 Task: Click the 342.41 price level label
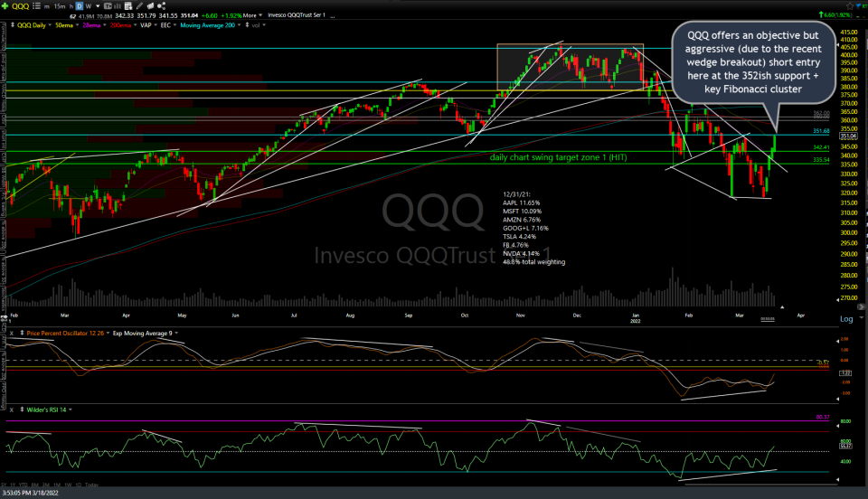821,147
